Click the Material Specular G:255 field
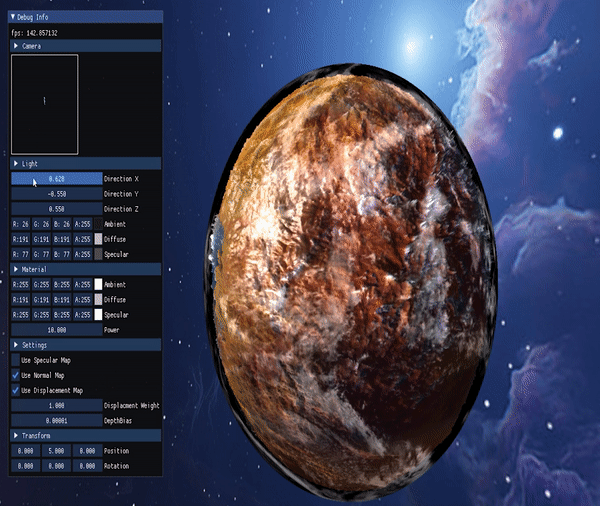This screenshot has height=506, width=600. [41, 315]
